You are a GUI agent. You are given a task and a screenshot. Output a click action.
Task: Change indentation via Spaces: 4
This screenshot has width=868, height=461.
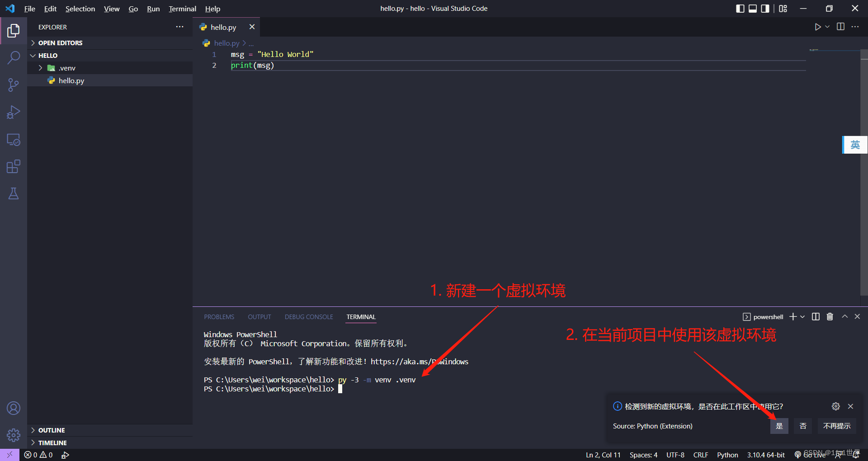643,455
